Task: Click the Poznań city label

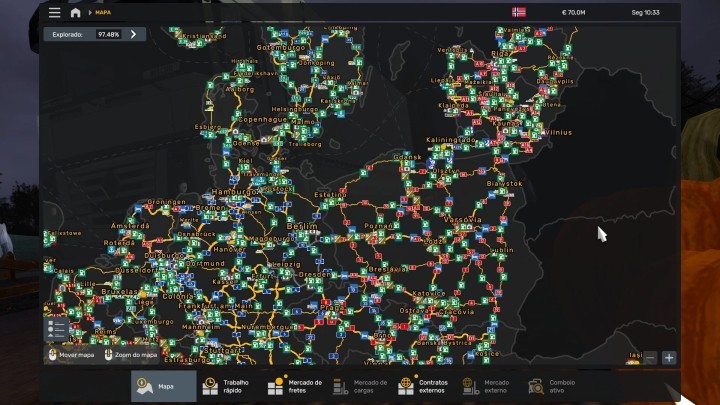Action: coord(378,226)
